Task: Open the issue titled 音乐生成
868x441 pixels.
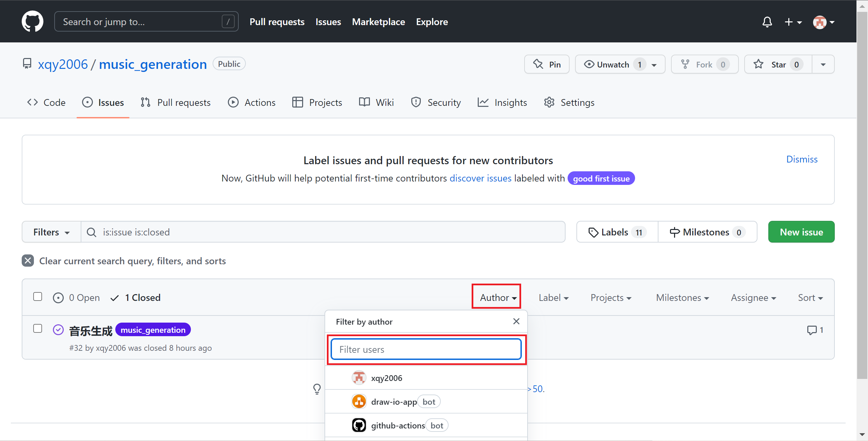Action: click(91, 330)
